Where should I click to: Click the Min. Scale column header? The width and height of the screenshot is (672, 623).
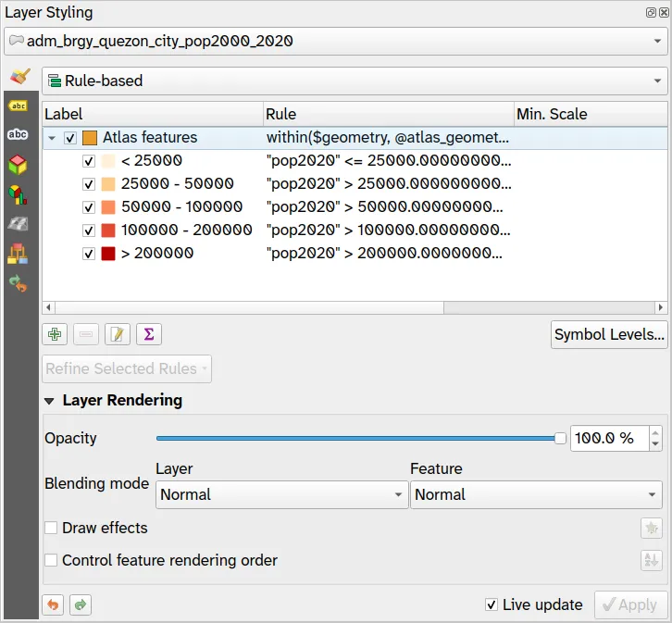point(589,114)
